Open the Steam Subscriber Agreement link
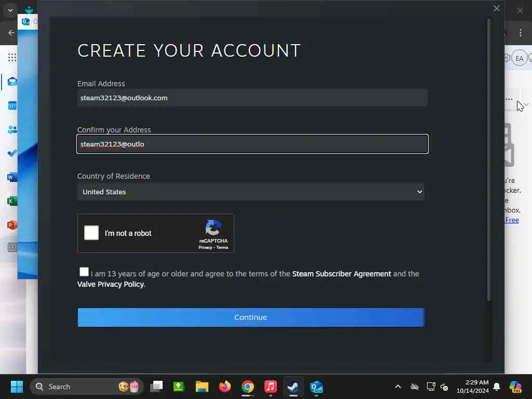Image resolution: width=532 pixels, height=399 pixels. pyautogui.click(x=341, y=274)
